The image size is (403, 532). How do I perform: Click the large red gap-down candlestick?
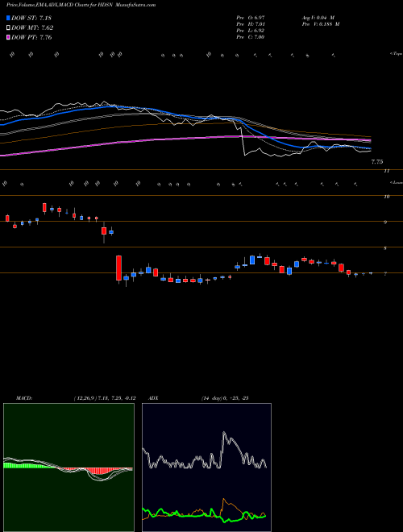118,268
